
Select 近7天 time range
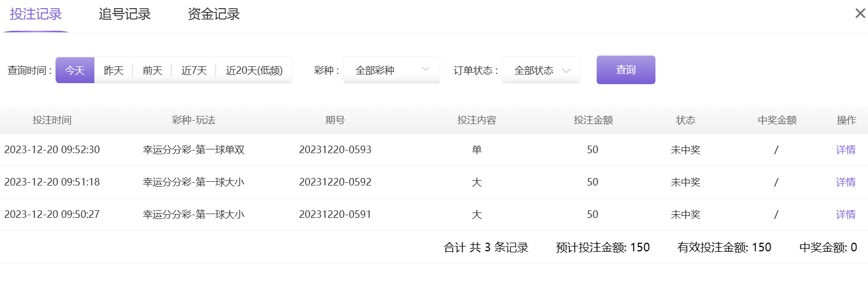[x=194, y=70]
